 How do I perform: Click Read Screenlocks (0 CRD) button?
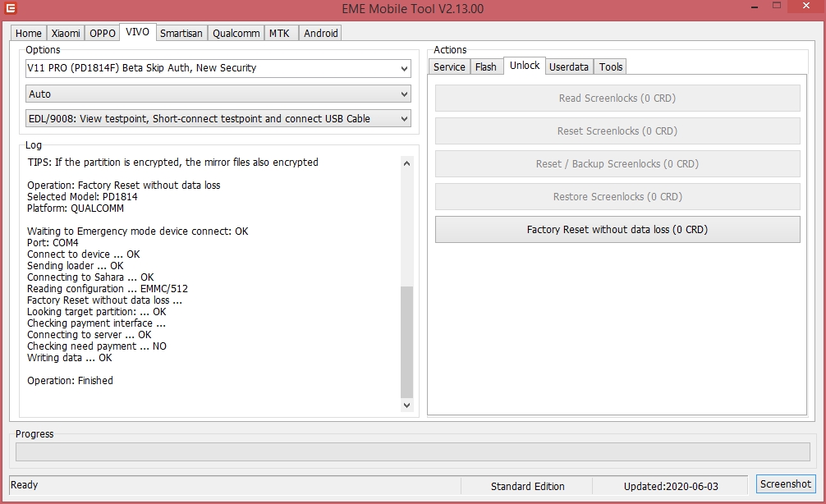[617, 98]
